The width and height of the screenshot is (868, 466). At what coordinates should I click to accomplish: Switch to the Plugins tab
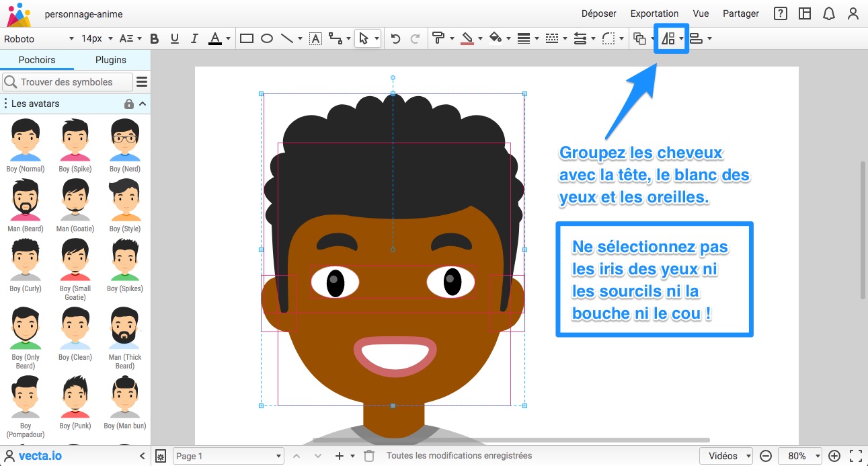[x=111, y=60]
